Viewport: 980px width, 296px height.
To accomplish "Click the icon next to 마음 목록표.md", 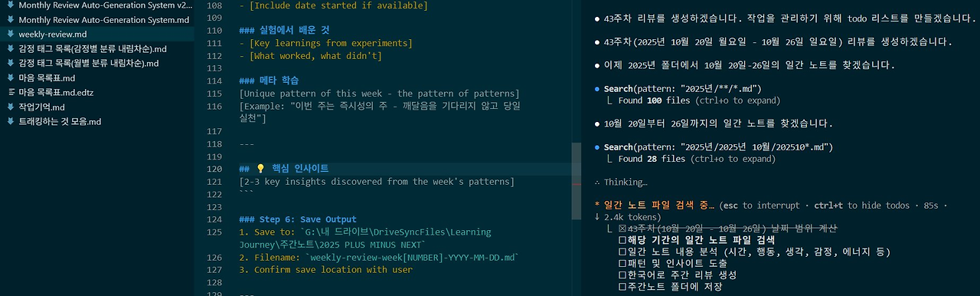I will (x=10, y=78).
